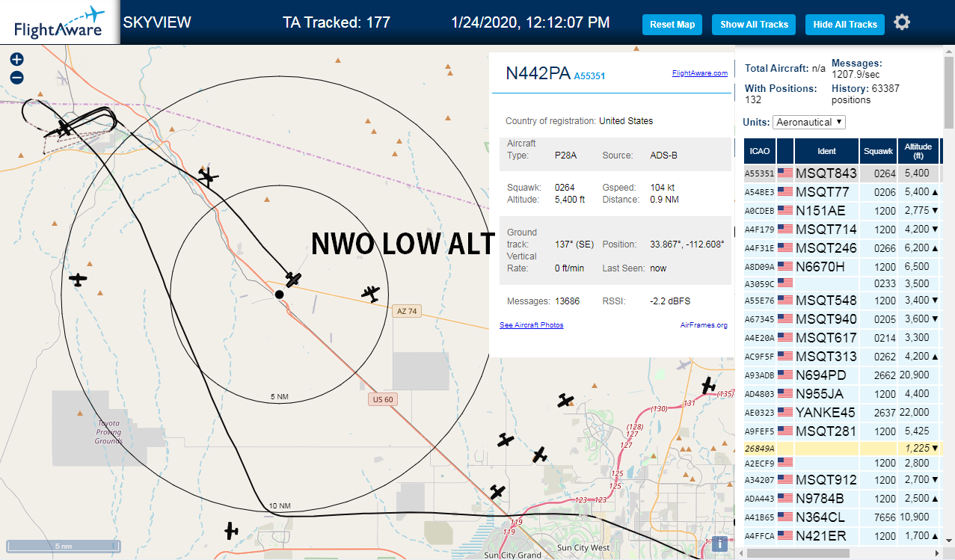This screenshot has height=560, width=955.
Task: Open See Aircraft Photos link
Action: click(x=531, y=325)
